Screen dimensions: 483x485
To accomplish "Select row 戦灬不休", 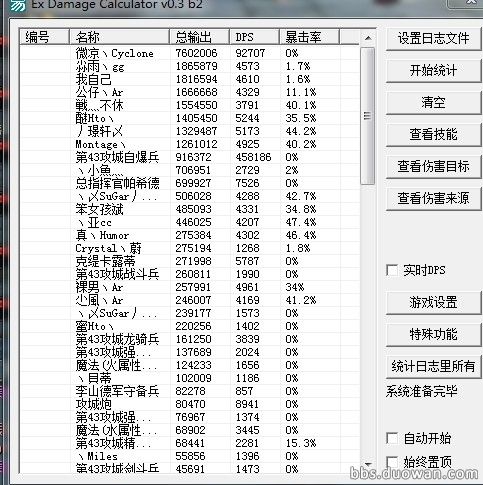I will [x=190, y=105].
